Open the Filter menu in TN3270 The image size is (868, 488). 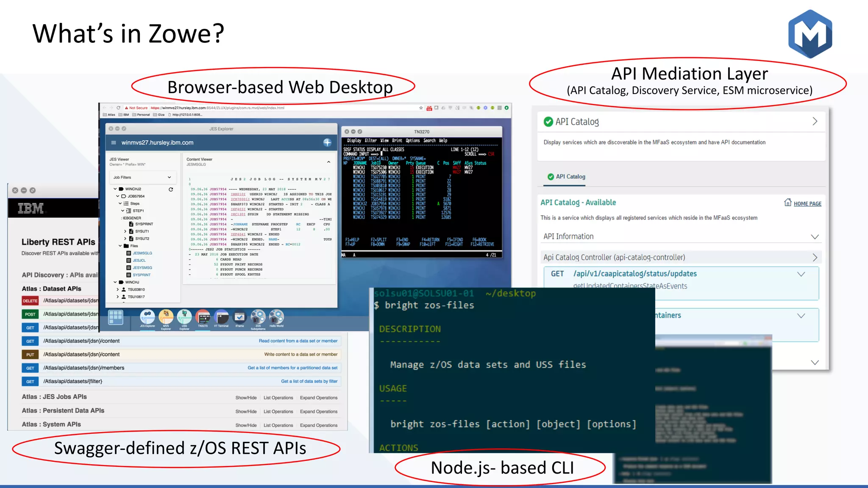pos(370,141)
